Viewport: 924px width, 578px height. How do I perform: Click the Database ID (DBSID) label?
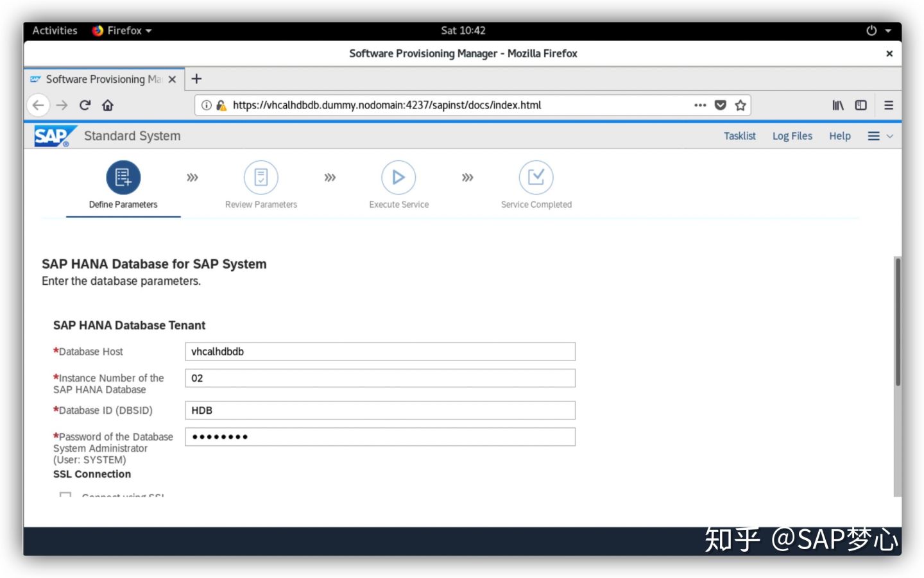(x=103, y=411)
